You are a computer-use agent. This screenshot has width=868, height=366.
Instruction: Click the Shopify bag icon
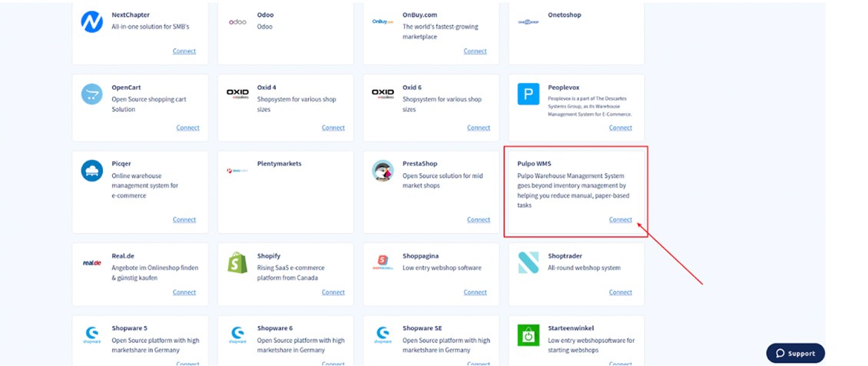(237, 262)
